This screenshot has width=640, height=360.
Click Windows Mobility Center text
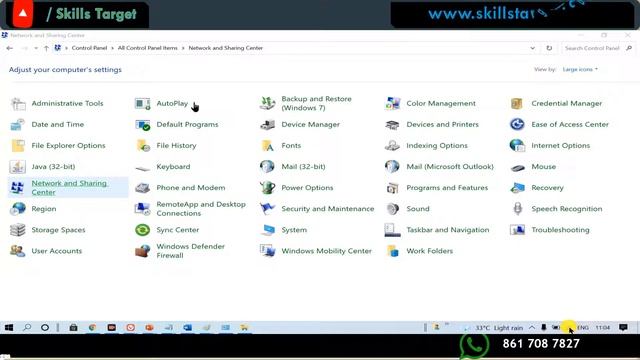point(327,251)
